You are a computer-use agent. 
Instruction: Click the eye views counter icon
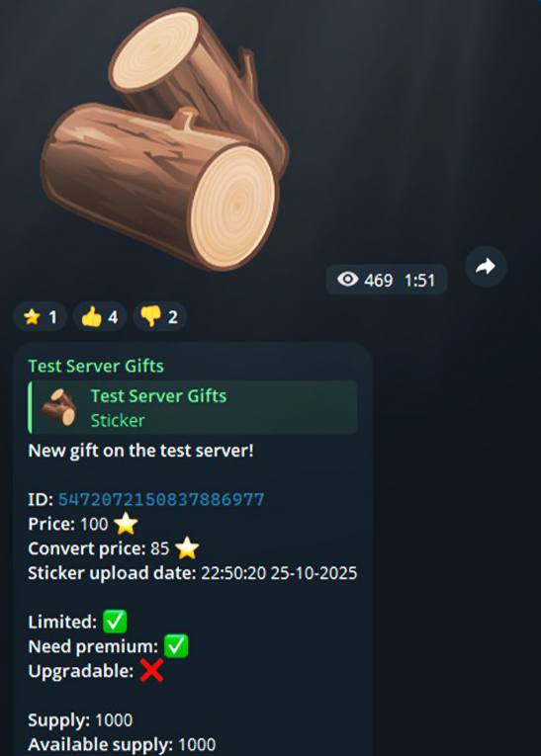[347, 279]
